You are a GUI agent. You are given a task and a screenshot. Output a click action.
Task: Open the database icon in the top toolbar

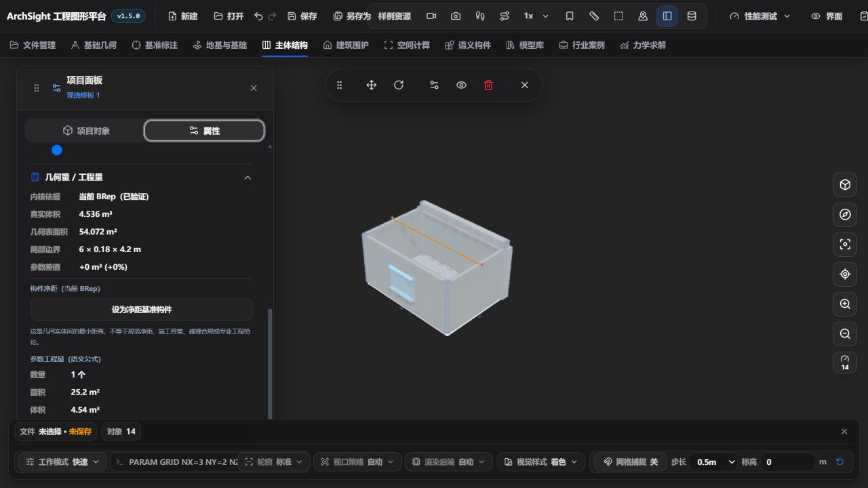(x=692, y=16)
